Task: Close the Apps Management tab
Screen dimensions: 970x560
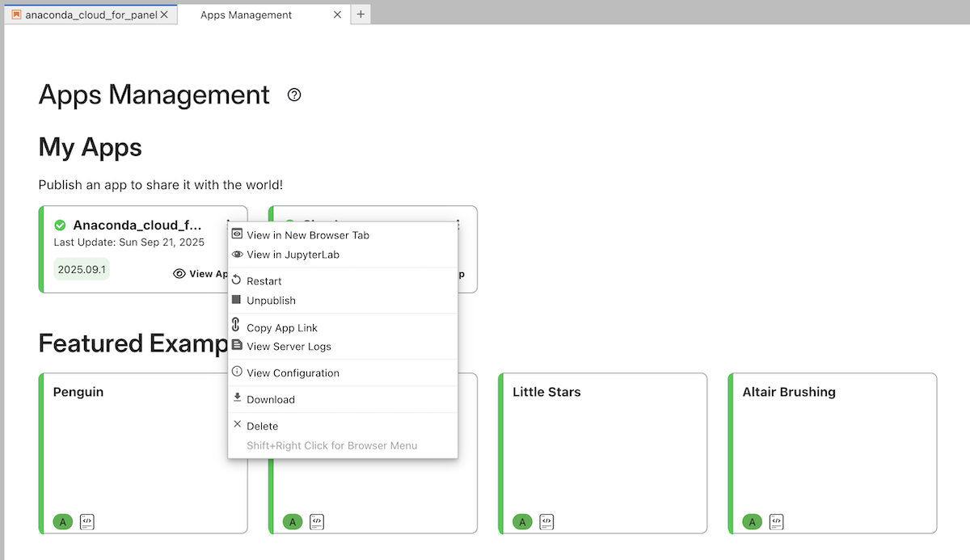Action: 337,15
